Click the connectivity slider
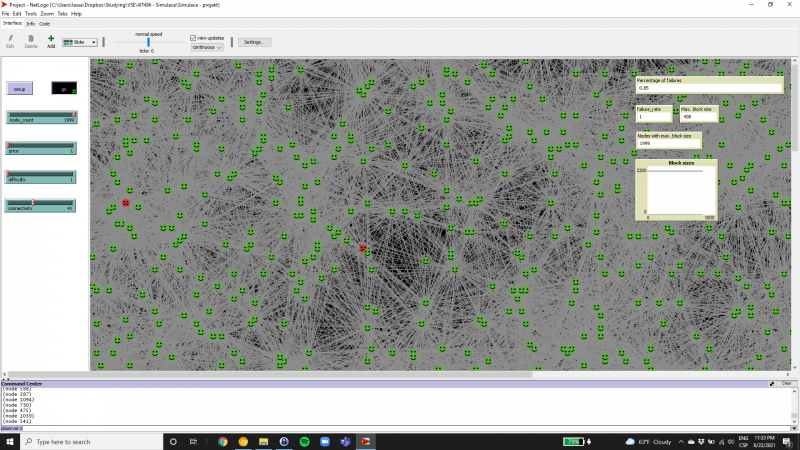This screenshot has width=800, height=450. [x=41, y=206]
